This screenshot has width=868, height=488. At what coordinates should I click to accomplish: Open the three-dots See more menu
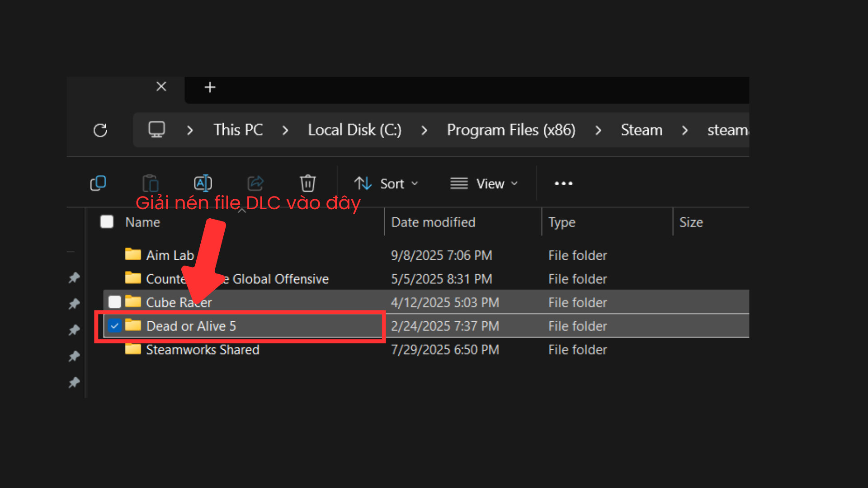point(563,183)
